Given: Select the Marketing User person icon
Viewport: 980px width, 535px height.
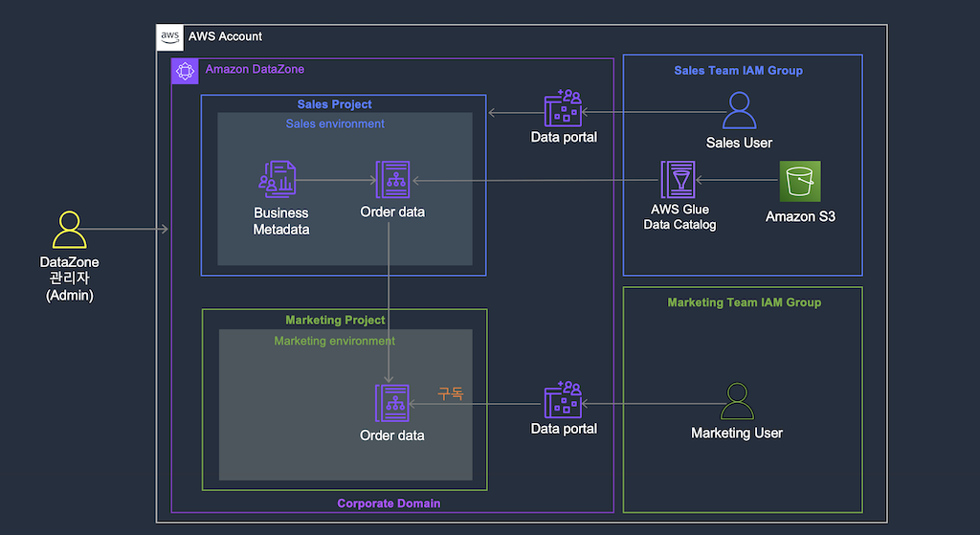Looking at the screenshot, I should (x=738, y=401).
